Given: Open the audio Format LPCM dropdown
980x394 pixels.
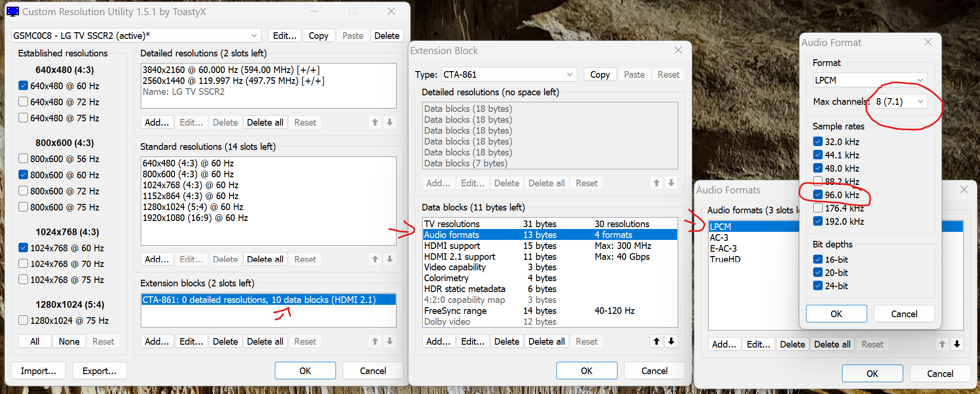Looking at the screenshot, I should pyautogui.click(x=870, y=80).
